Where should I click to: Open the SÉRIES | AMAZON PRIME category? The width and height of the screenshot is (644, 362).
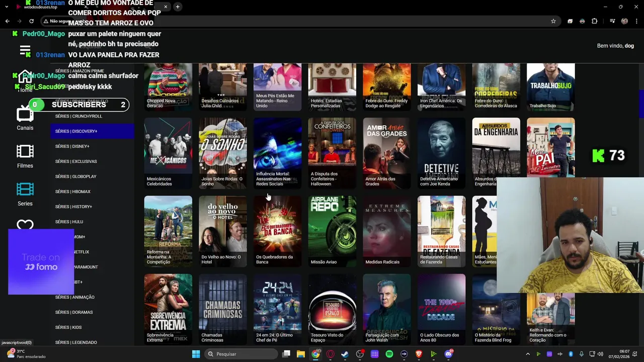[x=92, y=71]
